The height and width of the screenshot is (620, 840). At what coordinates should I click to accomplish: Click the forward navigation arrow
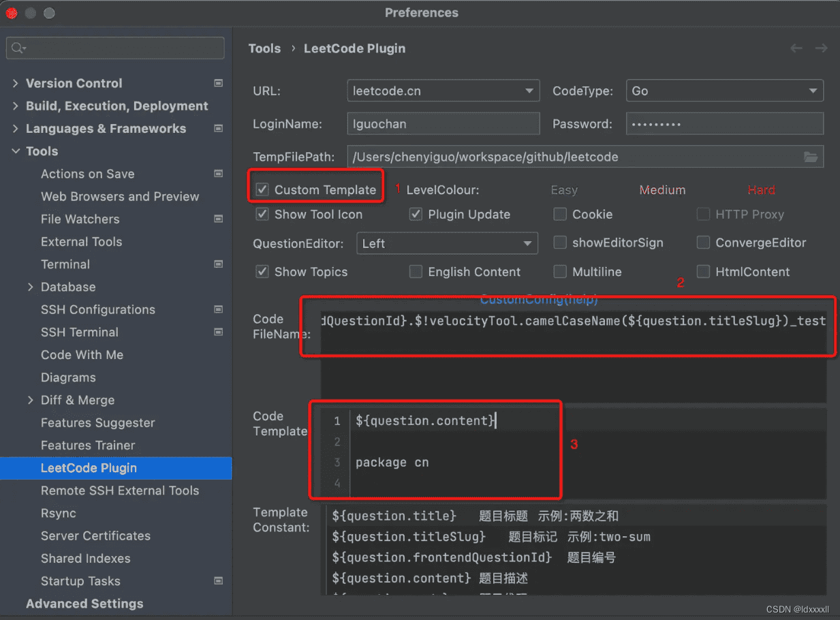[x=821, y=48]
